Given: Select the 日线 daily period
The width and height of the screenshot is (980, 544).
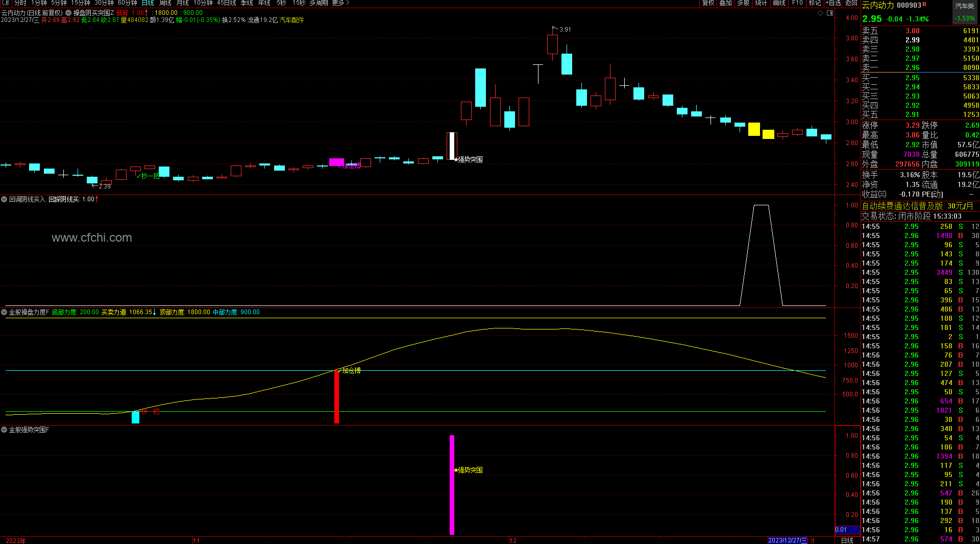Looking at the screenshot, I should [148, 3].
